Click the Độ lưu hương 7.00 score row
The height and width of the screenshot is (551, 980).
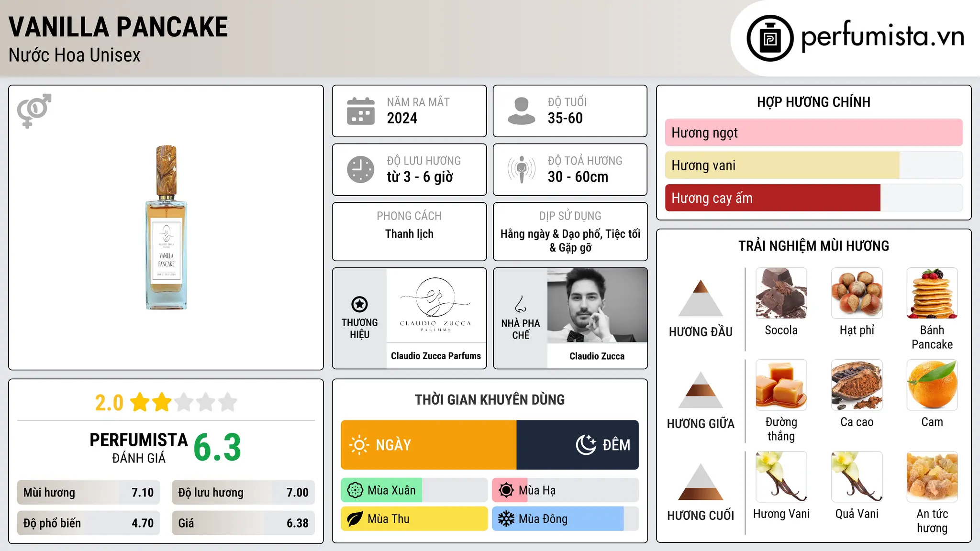pos(243,493)
